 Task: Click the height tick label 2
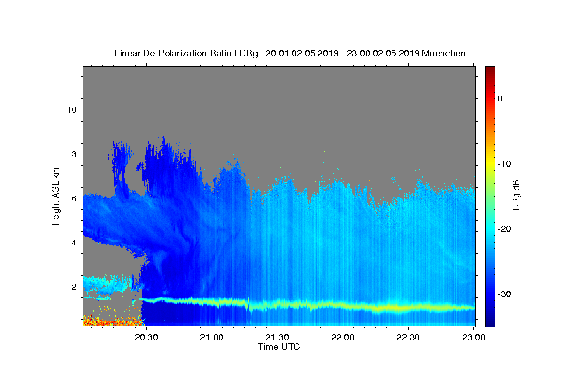point(73,287)
